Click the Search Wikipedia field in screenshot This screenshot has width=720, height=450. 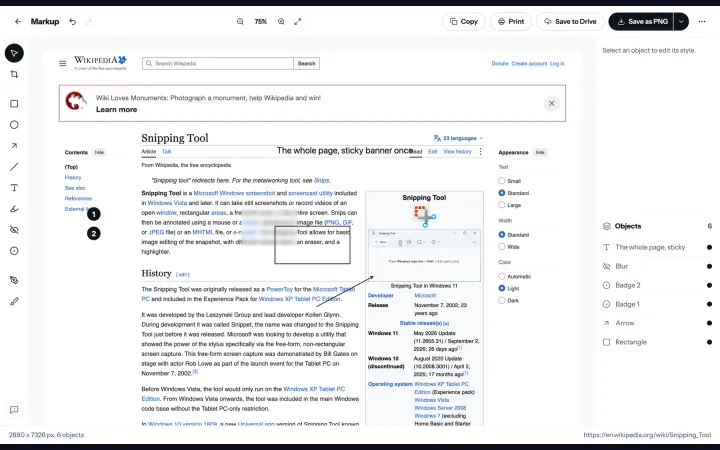(x=218, y=63)
